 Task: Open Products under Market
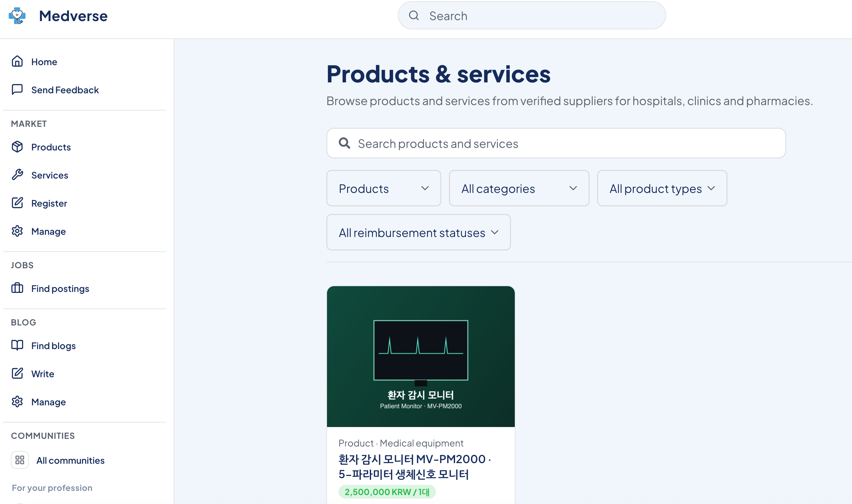(51, 147)
